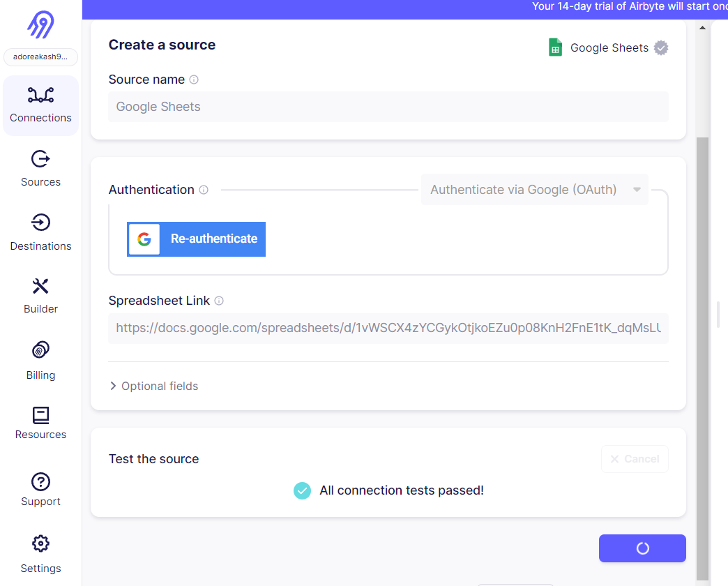Expand the Optional fields section
The width and height of the screenshot is (728, 586).
(154, 386)
